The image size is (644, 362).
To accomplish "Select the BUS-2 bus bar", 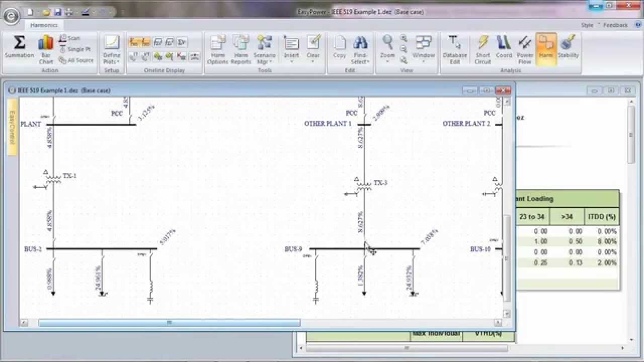I will pyautogui.click(x=102, y=248).
